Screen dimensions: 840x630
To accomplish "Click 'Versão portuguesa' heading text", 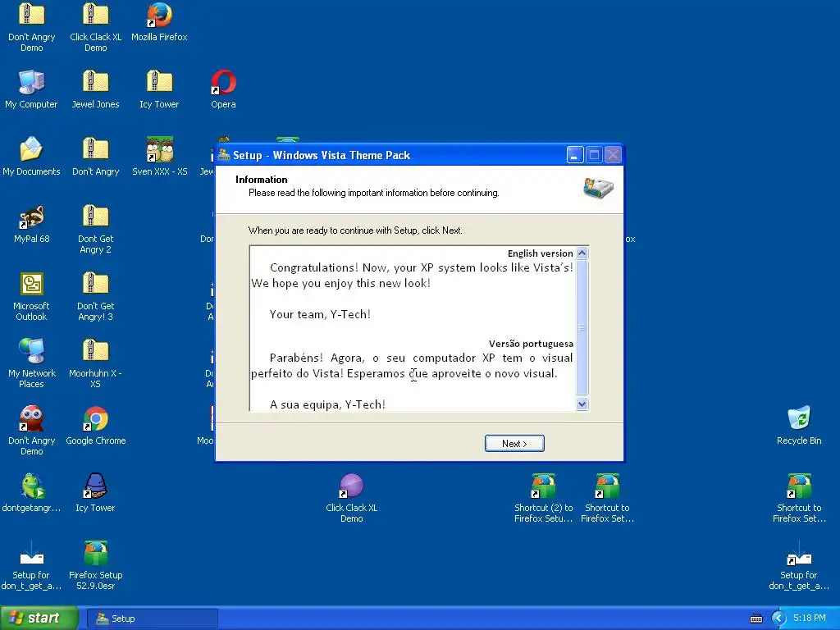I will point(531,344).
